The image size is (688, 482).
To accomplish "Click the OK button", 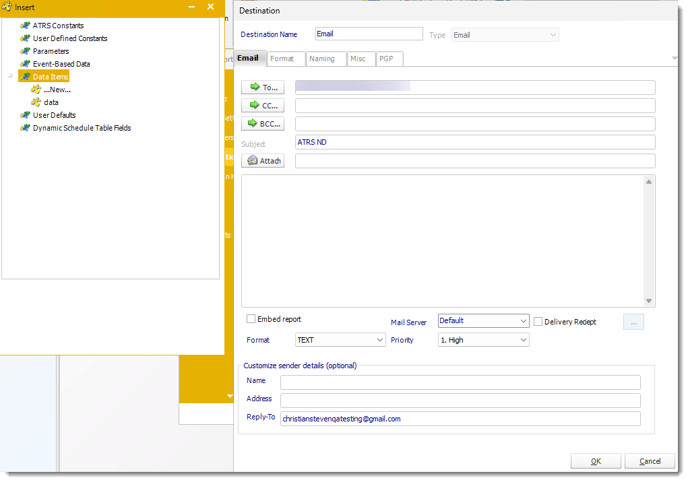I will (595, 461).
